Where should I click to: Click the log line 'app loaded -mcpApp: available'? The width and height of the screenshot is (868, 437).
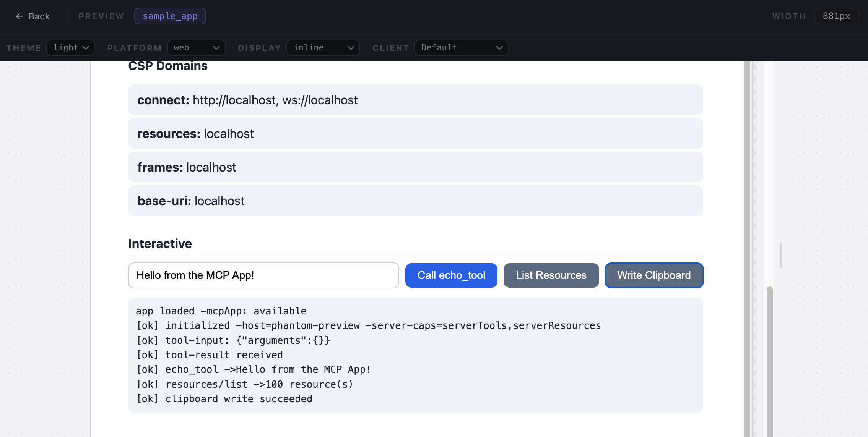click(221, 311)
